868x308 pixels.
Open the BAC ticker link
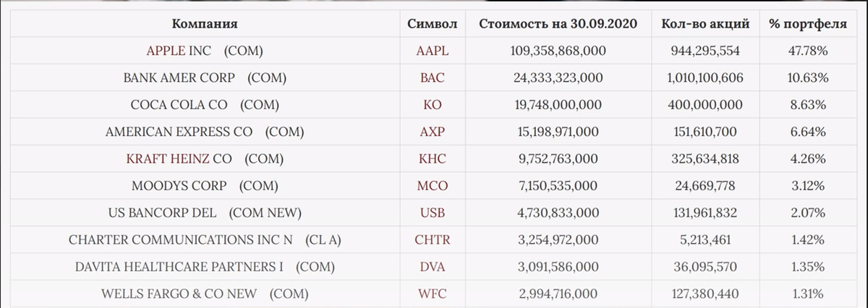(x=433, y=78)
